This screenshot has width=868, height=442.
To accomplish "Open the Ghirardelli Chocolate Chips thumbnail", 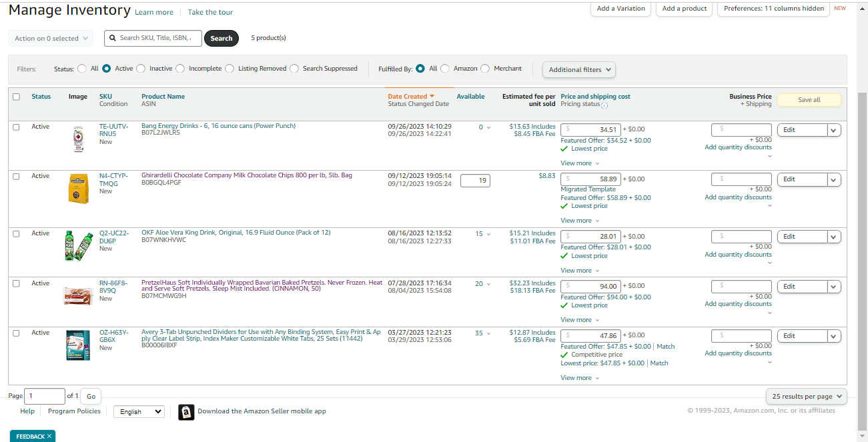I will (79, 189).
